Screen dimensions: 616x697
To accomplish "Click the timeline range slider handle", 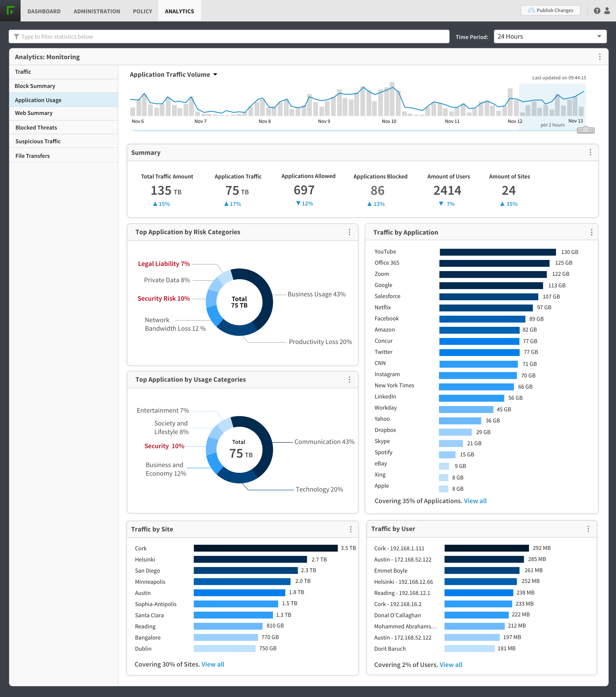I will point(585,130).
